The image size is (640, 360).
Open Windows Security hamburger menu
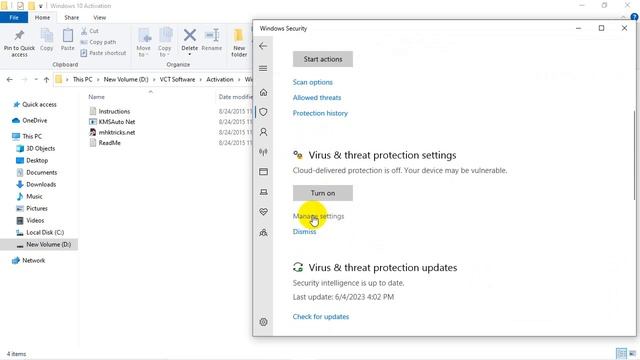pos(263,68)
